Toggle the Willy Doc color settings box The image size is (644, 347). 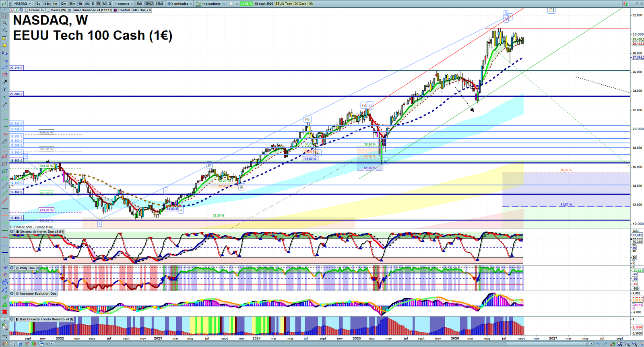17,268
